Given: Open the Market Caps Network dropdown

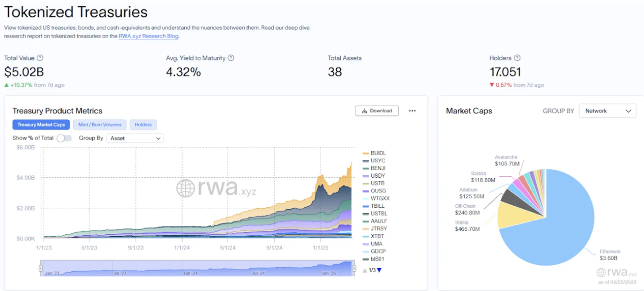Looking at the screenshot, I should (607, 111).
